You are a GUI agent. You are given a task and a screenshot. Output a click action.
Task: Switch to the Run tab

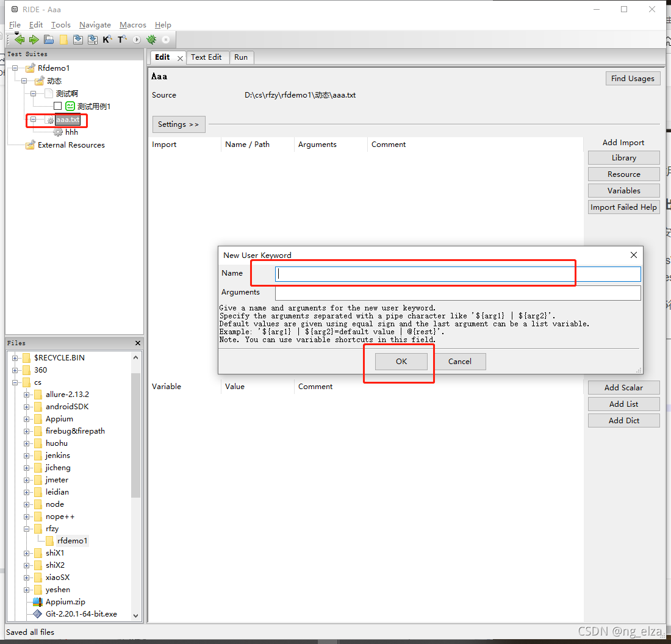click(241, 57)
